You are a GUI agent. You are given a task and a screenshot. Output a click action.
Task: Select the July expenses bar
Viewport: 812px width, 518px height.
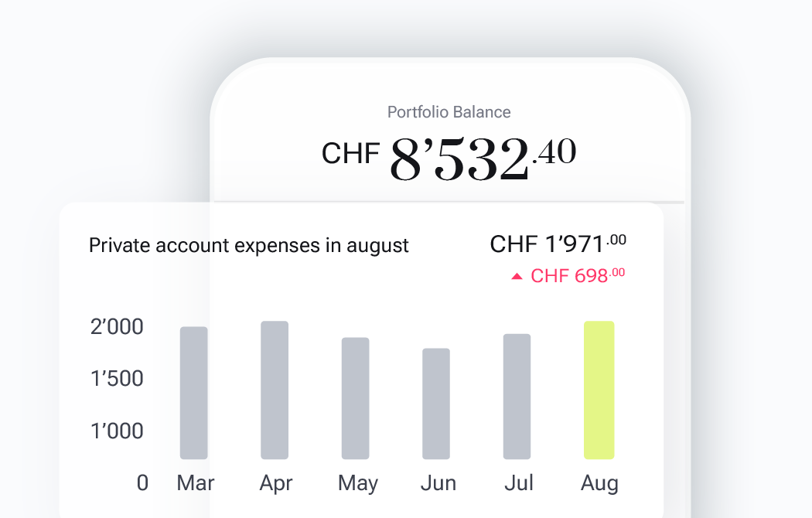click(517, 397)
